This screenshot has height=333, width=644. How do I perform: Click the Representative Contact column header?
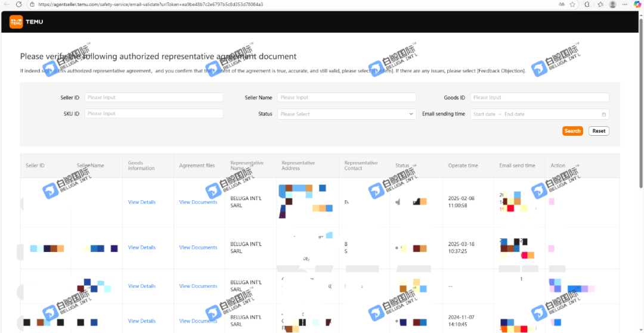361,166
